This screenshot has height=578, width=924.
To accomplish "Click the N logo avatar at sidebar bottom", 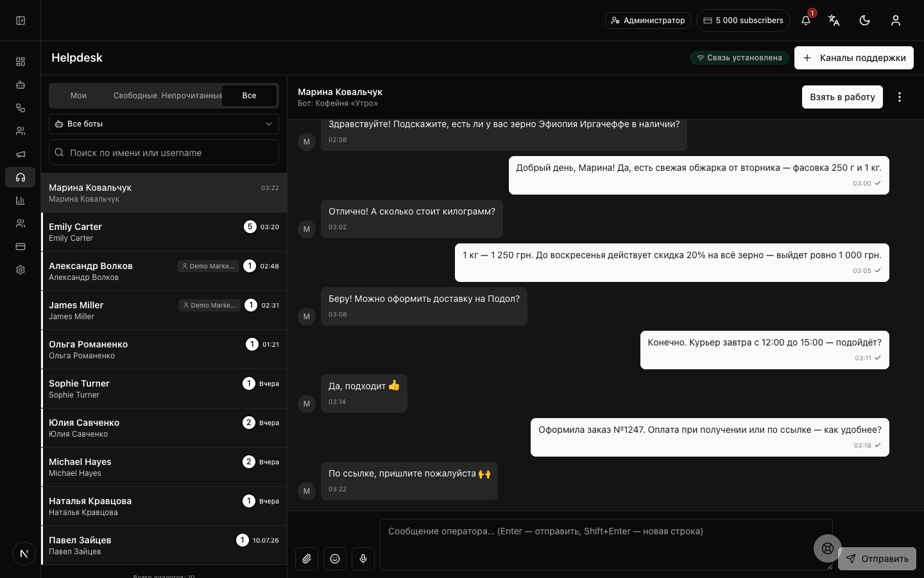I will click(24, 554).
